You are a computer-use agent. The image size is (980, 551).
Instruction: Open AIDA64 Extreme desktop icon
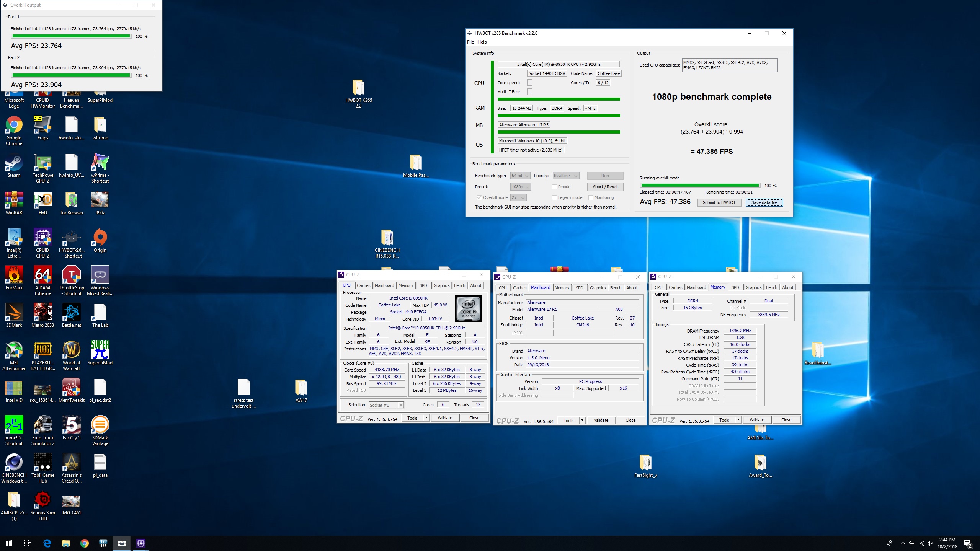(43, 281)
